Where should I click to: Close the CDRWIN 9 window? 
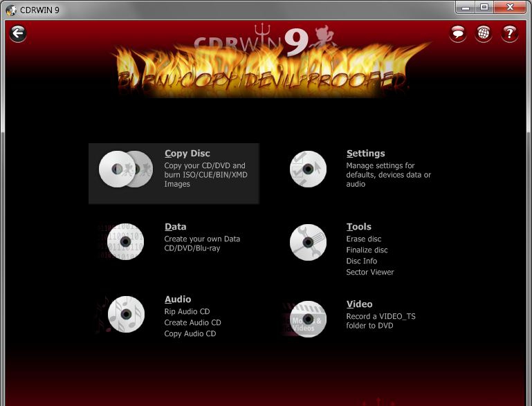point(510,7)
